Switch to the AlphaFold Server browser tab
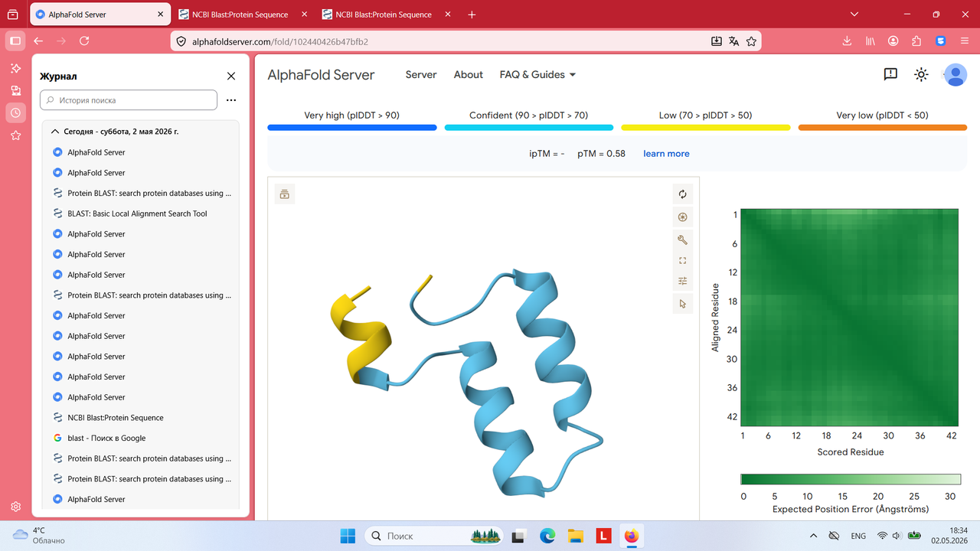The image size is (980, 551). point(100,15)
